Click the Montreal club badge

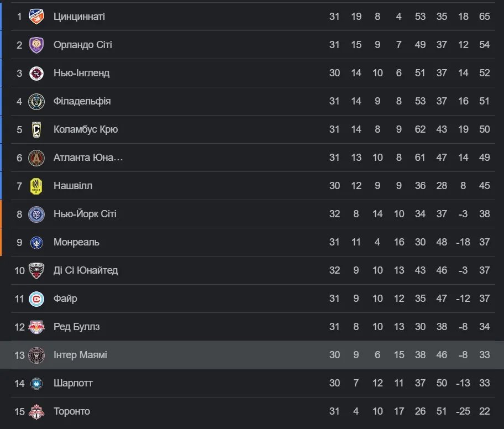36,242
